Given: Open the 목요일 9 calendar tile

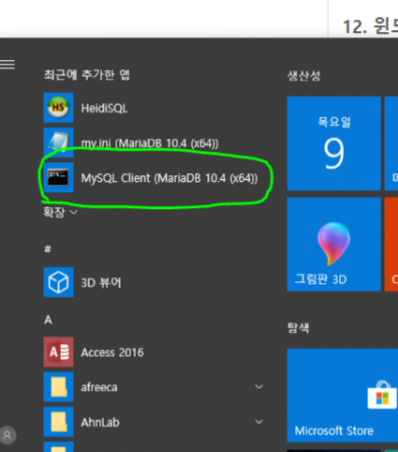Looking at the screenshot, I should coord(334,143).
